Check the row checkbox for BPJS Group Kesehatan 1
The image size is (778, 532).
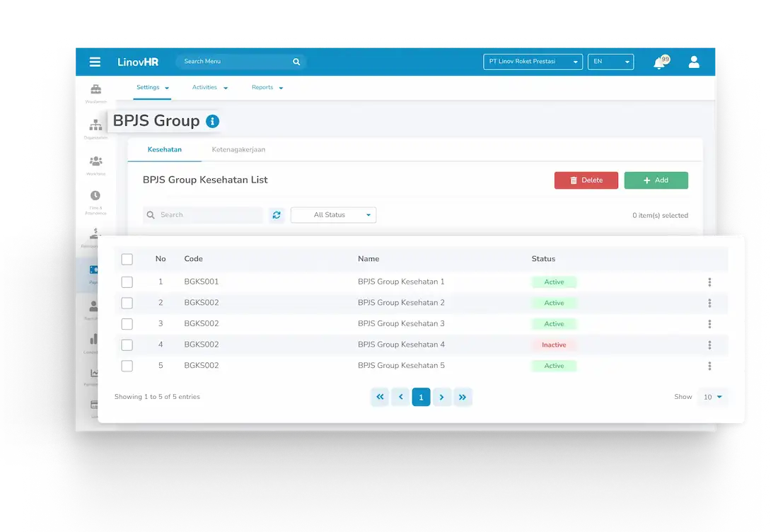pyautogui.click(x=127, y=281)
